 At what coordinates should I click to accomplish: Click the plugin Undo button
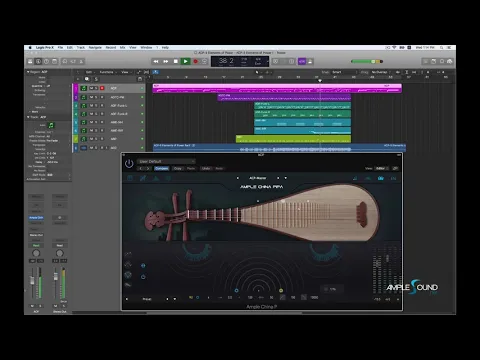pyautogui.click(x=206, y=168)
